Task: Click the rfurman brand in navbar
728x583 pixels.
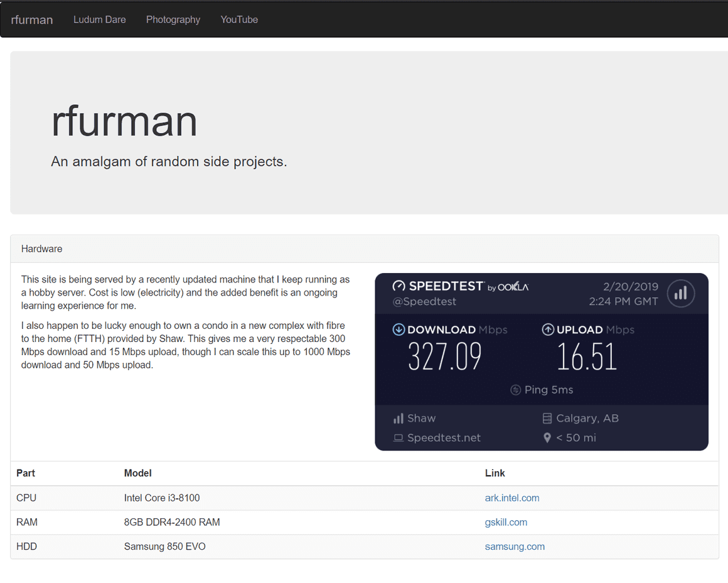Action: (x=31, y=19)
